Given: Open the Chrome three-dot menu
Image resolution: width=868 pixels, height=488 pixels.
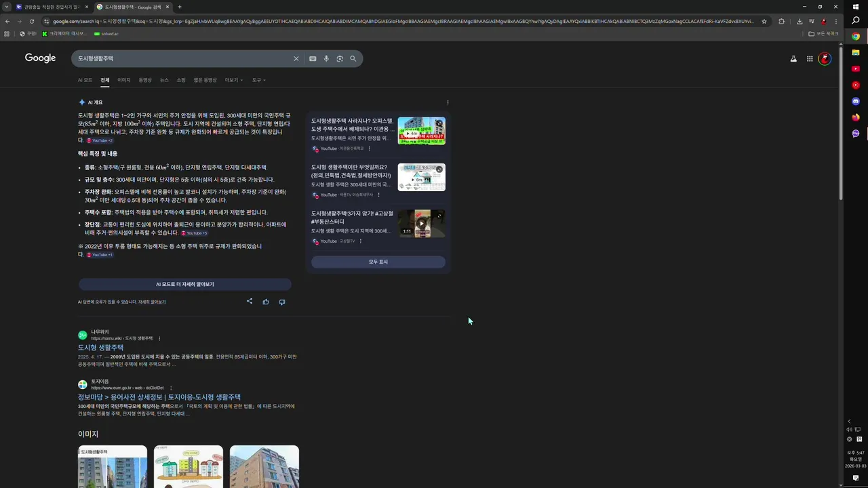Looking at the screenshot, I should pos(835,21).
